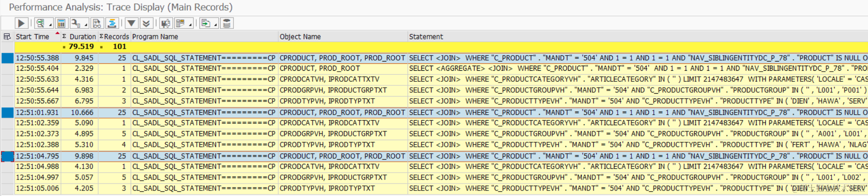Click the wrench settings toolbar icon
The height and width of the screenshot is (196, 868).
point(76,23)
